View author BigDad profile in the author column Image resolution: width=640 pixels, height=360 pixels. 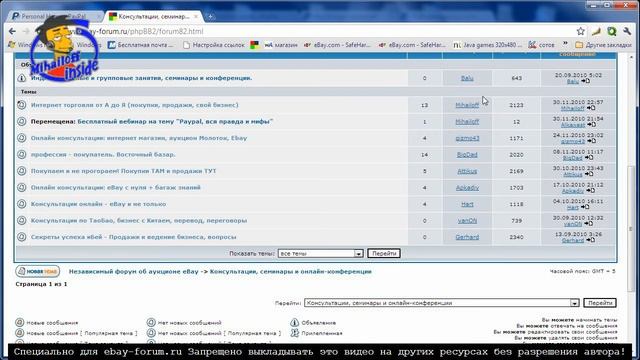tap(467, 155)
